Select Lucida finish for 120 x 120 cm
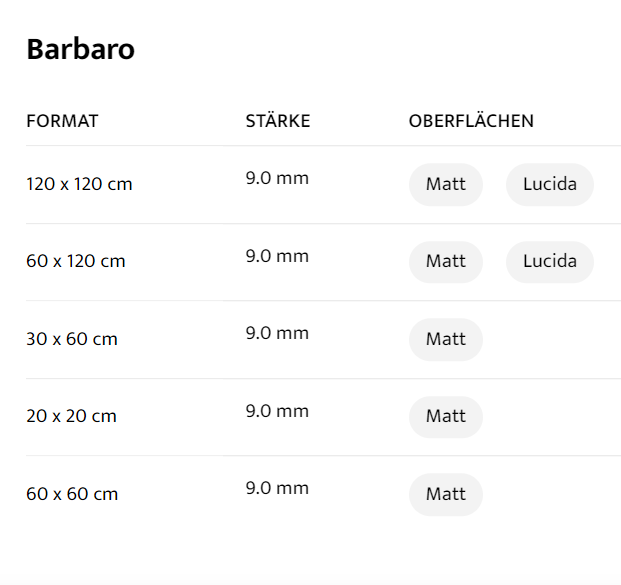621x585 pixels. tap(549, 184)
